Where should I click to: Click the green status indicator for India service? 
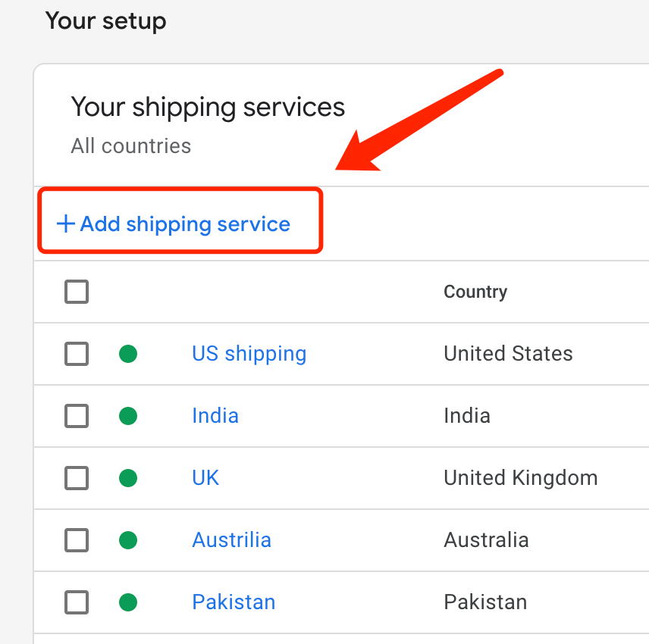pyautogui.click(x=128, y=416)
